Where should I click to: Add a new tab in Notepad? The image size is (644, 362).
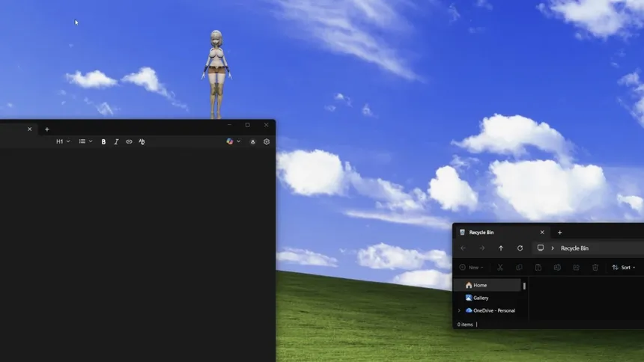pos(47,129)
